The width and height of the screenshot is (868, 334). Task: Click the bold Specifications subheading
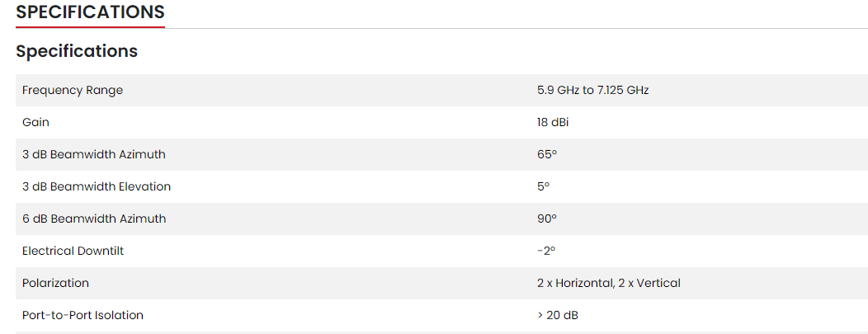pos(77,51)
